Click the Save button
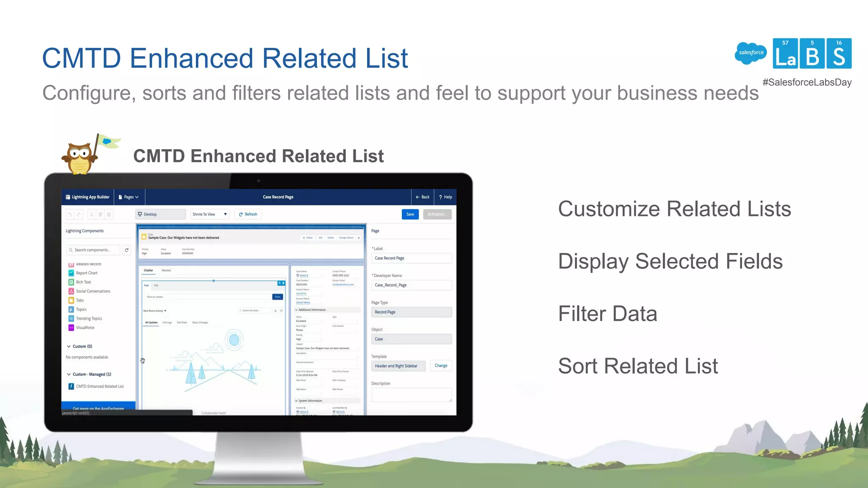This screenshot has height=488, width=868. 410,214
